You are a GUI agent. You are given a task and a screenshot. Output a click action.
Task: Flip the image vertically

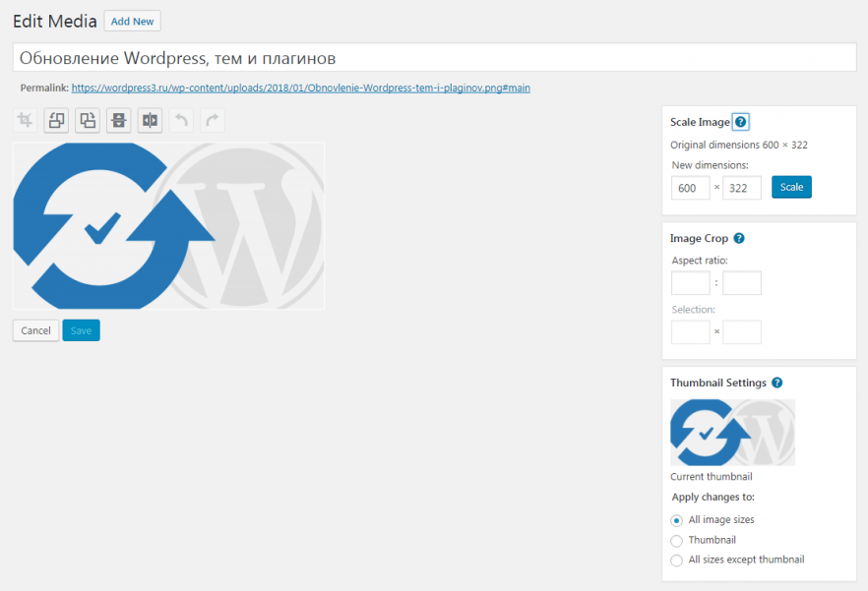pyautogui.click(x=119, y=120)
